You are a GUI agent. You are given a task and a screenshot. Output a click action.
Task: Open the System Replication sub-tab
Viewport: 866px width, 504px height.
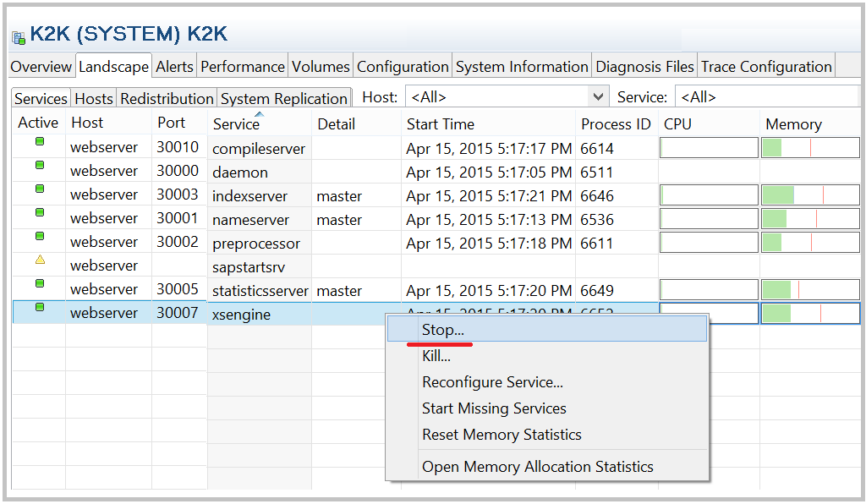(284, 98)
